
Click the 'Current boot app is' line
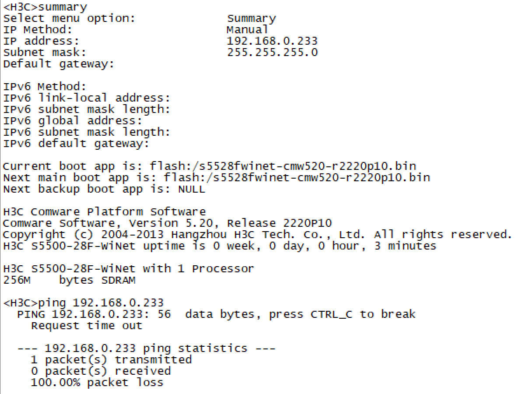[x=210, y=166]
